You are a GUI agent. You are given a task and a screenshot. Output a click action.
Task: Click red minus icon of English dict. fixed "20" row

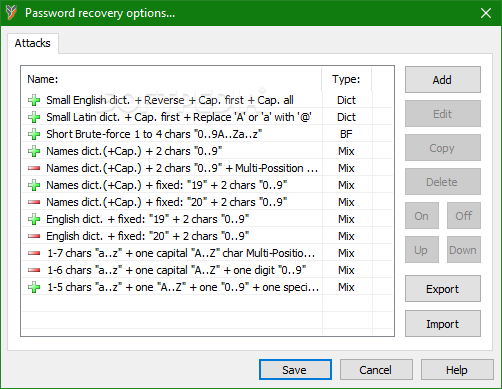click(34, 236)
